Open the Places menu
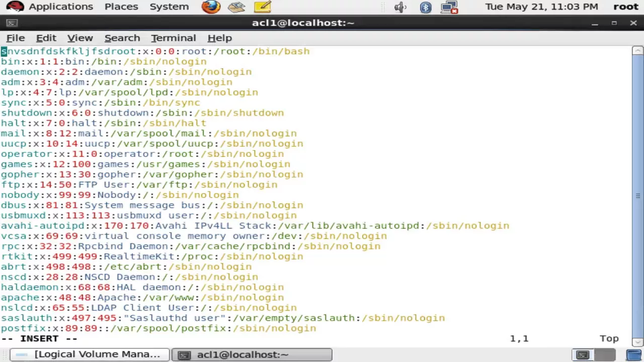This screenshot has height=362, width=644. coord(121,7)
